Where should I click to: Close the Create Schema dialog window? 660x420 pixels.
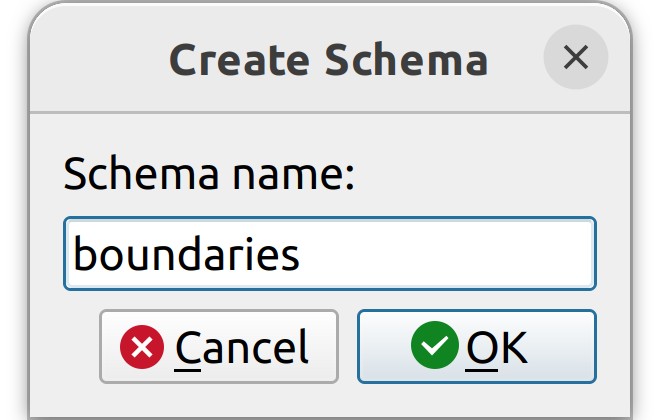coord(575,58)
